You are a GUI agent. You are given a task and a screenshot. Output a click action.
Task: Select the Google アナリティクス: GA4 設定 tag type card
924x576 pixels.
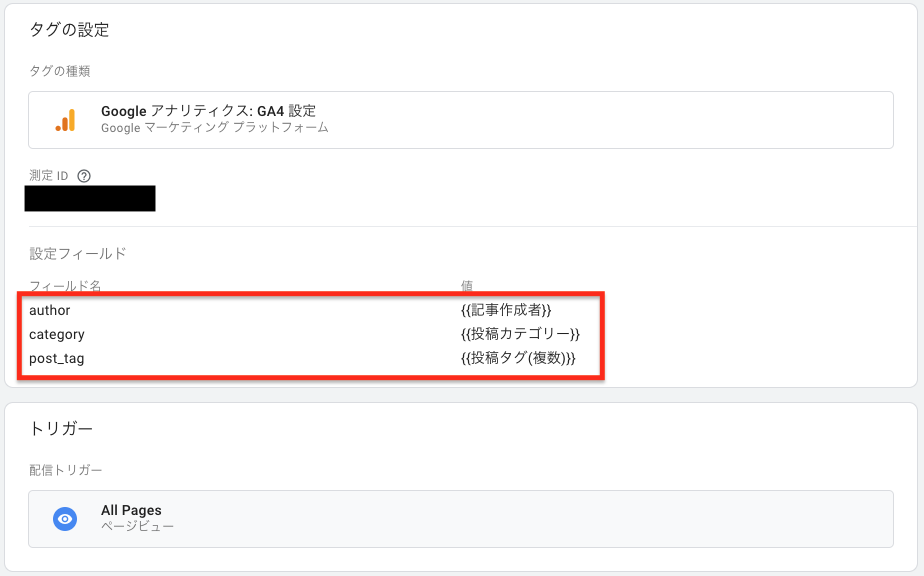(x=461, y=120)
